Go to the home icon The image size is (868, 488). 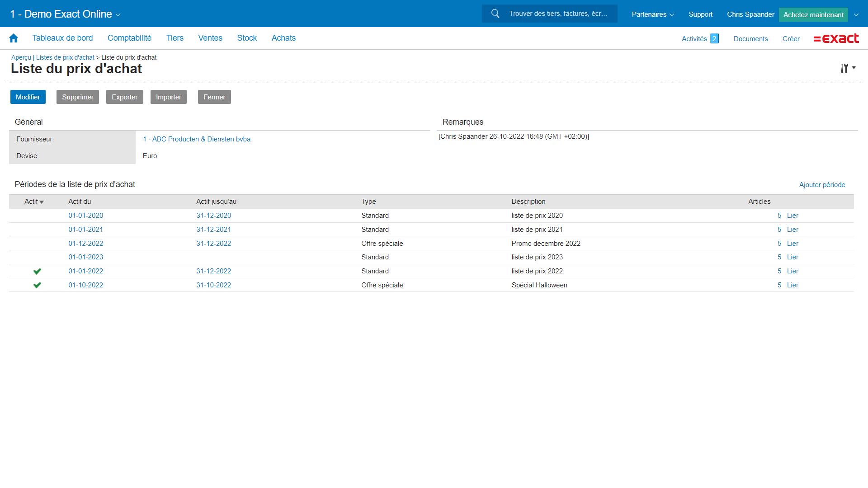14,38
